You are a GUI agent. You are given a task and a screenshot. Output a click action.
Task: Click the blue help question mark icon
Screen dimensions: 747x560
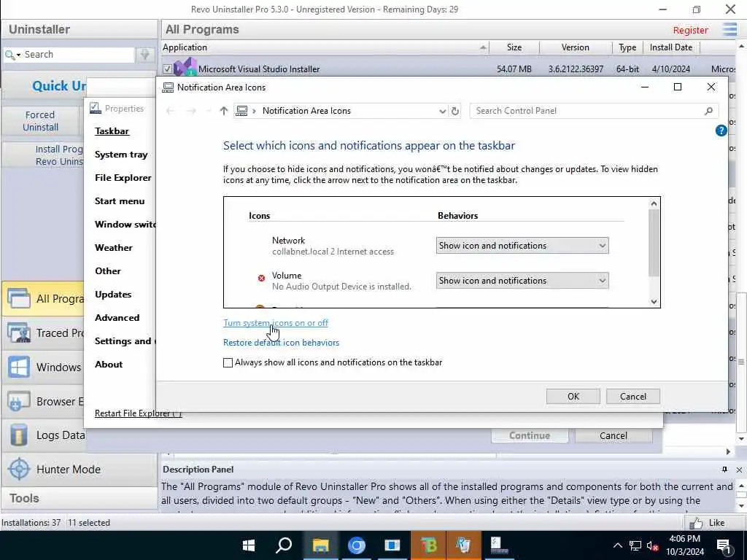click(721, 130)
